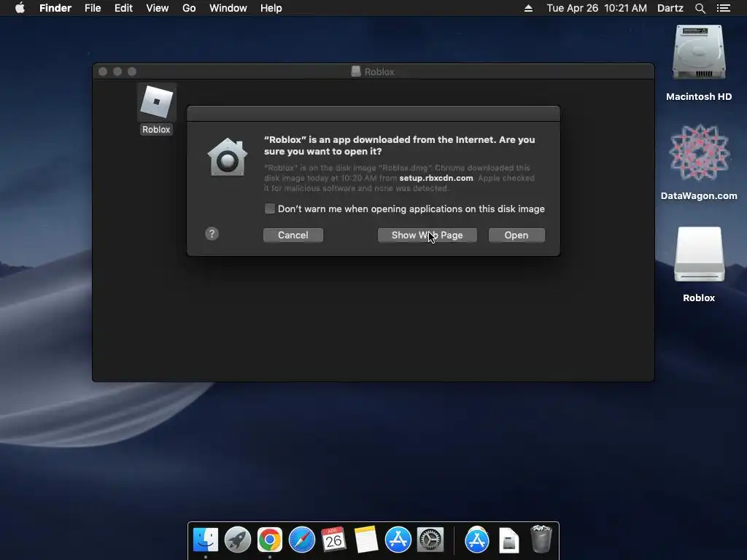Launch Safari from the Dock
Viewport: 747px width, 560px height.
[301, 540]
